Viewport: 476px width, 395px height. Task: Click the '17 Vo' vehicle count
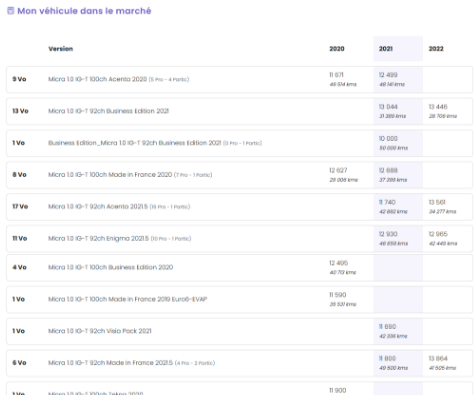pos(20,206)
